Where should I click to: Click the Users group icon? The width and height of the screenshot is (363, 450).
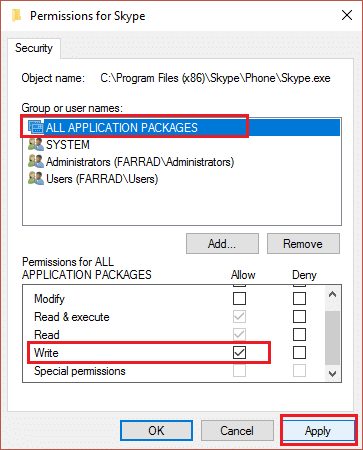(x=36, y=179)
